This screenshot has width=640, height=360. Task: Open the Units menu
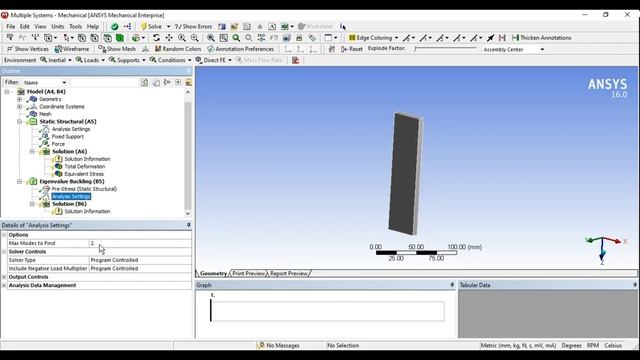tap(58, 27)
